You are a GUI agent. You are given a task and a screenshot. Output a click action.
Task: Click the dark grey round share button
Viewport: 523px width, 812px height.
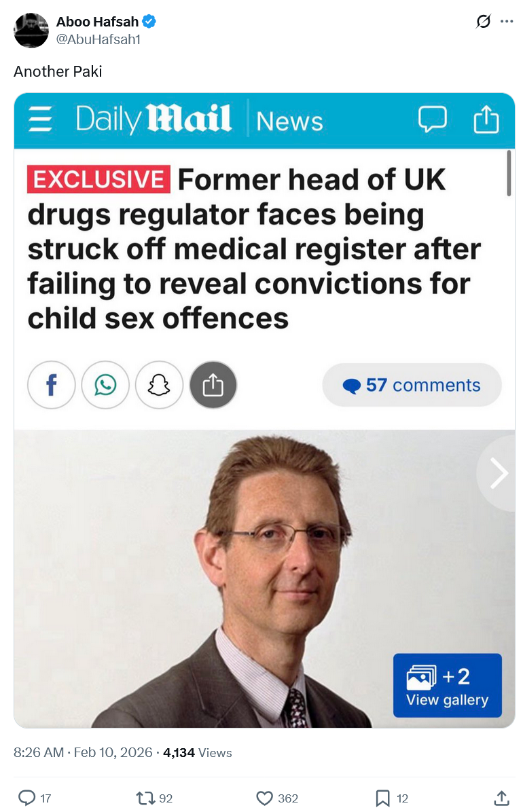tap(213, 385)
